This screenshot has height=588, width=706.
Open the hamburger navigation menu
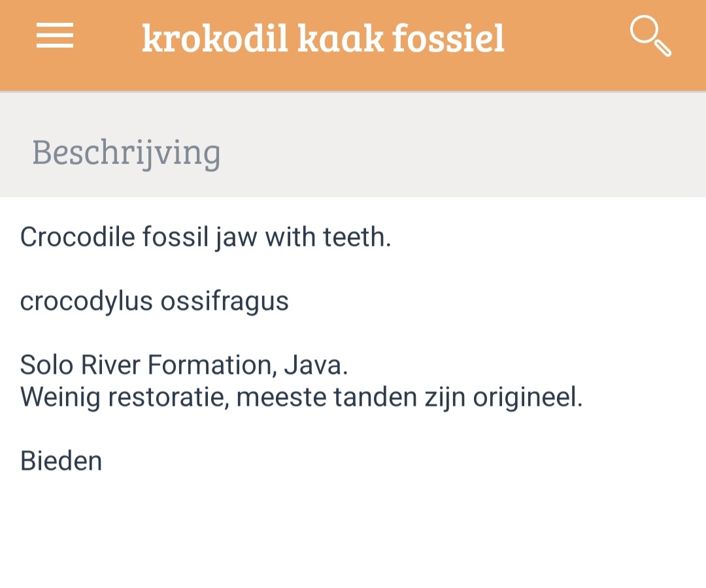pyautogui.click(x=55, y=37)
